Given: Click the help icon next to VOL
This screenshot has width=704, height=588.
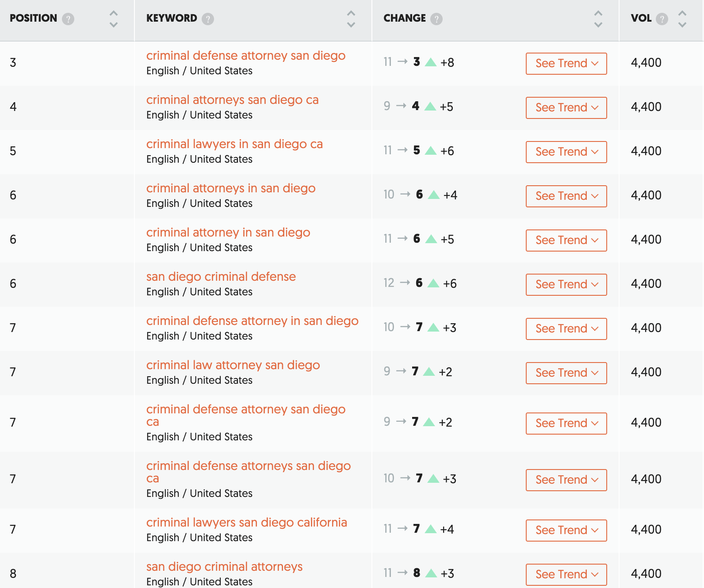Looking at the screenshot, I should (x=662, y=19).
